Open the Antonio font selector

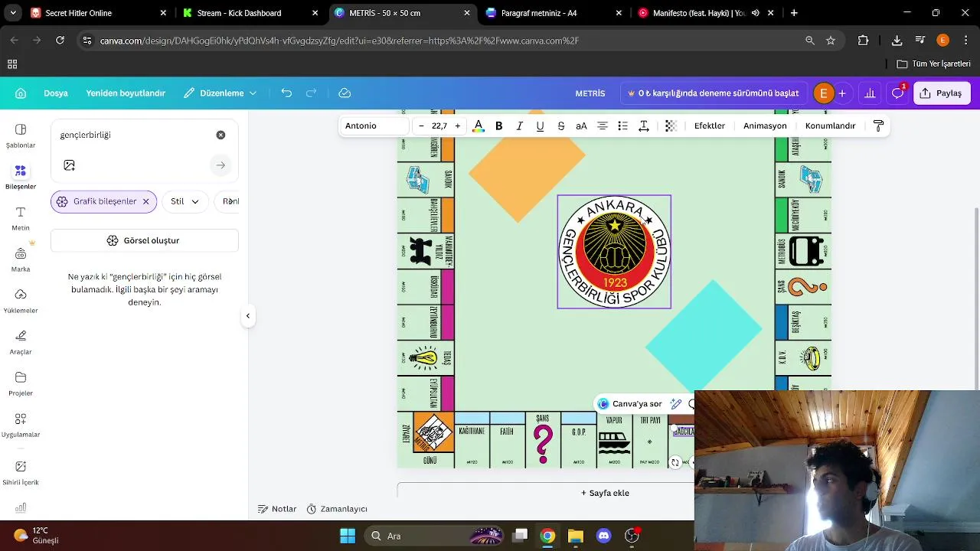(x=375, y=126)
